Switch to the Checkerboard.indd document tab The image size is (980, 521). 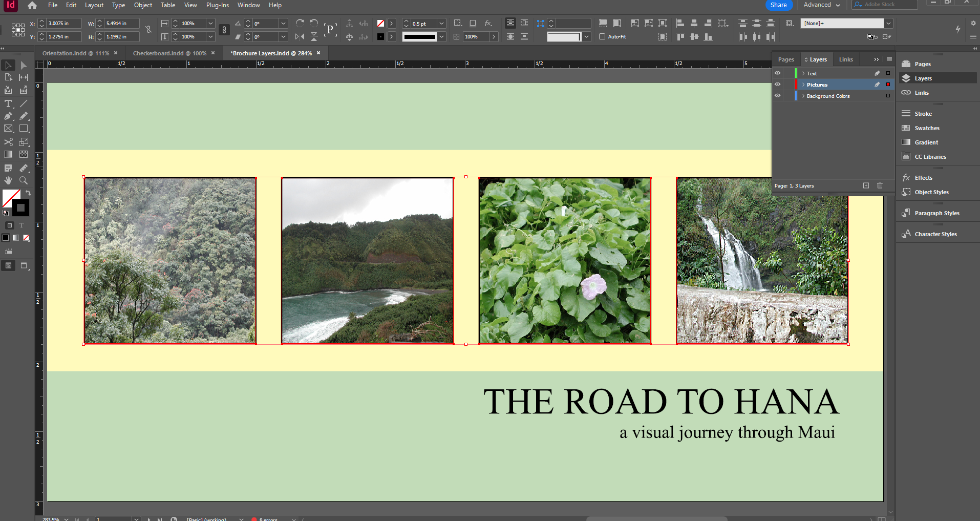pyautogui.click(x=169, y=53)
